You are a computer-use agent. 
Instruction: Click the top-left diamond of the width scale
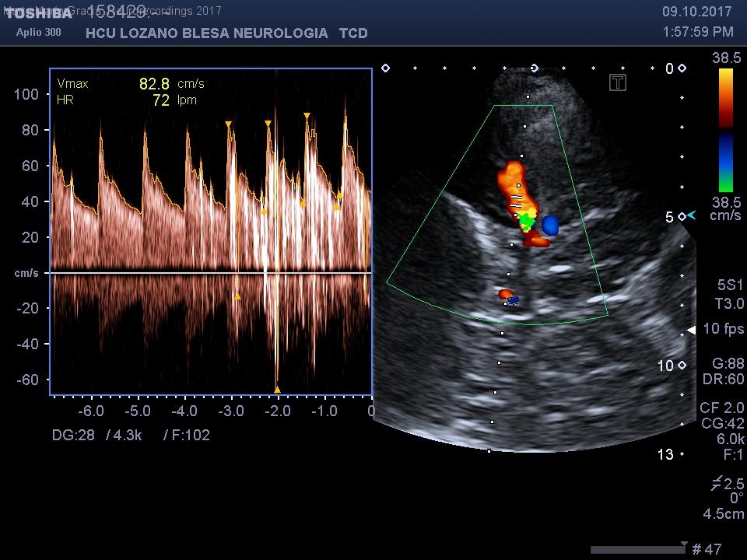pyautogui.click(x=385, y=68)
